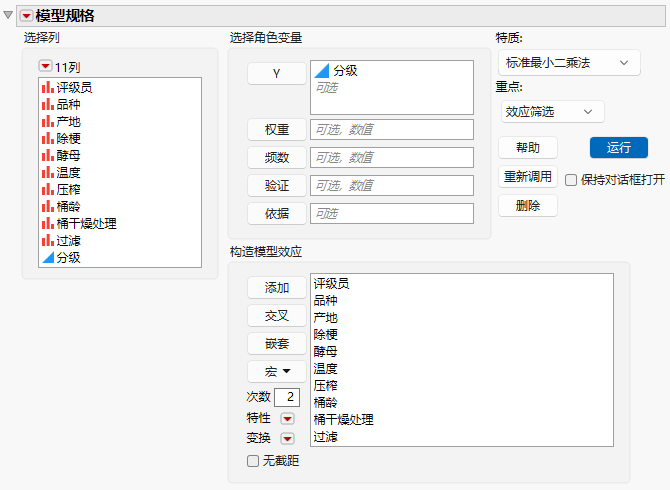Click the 频数 role button
The height and width of the screenshot is (490, 670).
277,158
